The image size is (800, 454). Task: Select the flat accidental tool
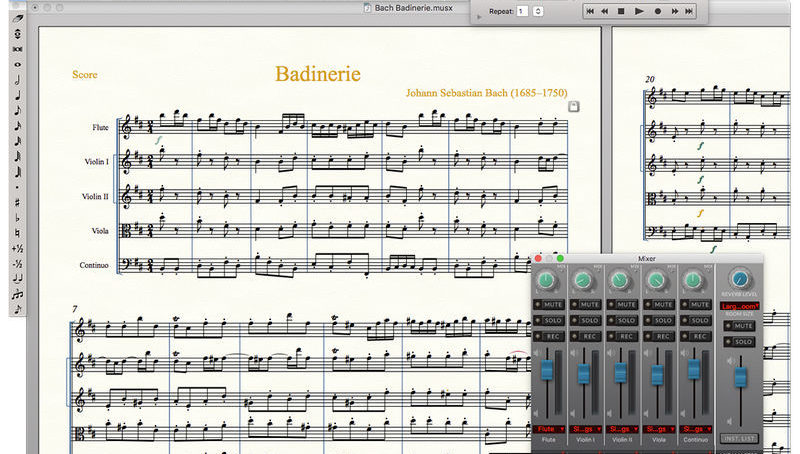tap(17, 218)
